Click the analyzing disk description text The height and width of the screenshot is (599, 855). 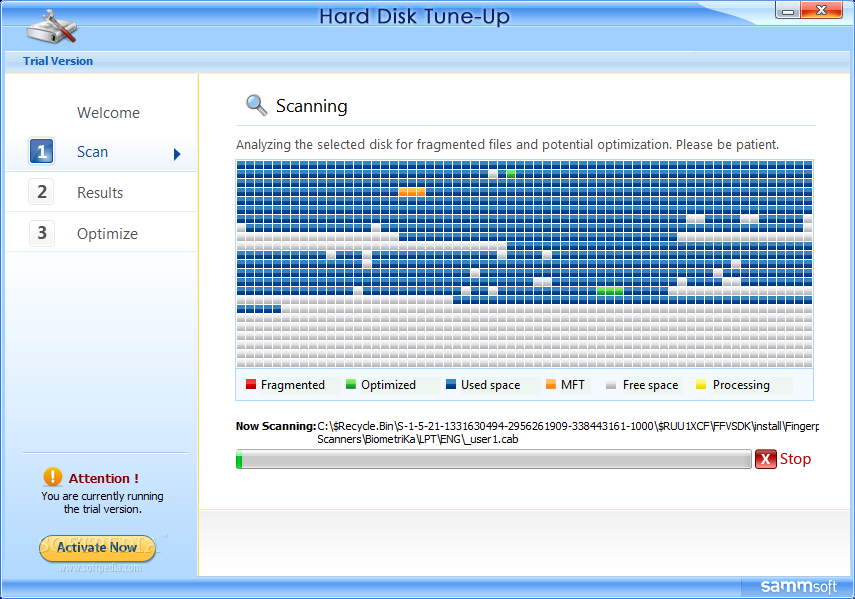point(507,144)
